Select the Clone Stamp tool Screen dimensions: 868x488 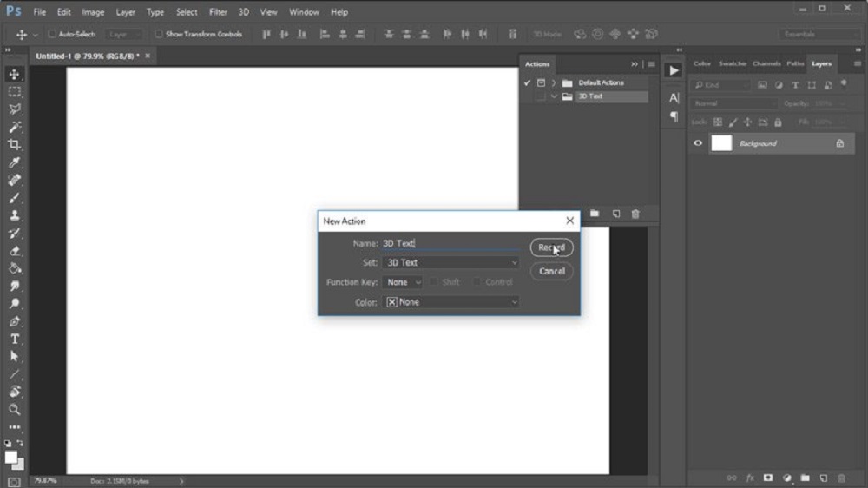point(15,215)
